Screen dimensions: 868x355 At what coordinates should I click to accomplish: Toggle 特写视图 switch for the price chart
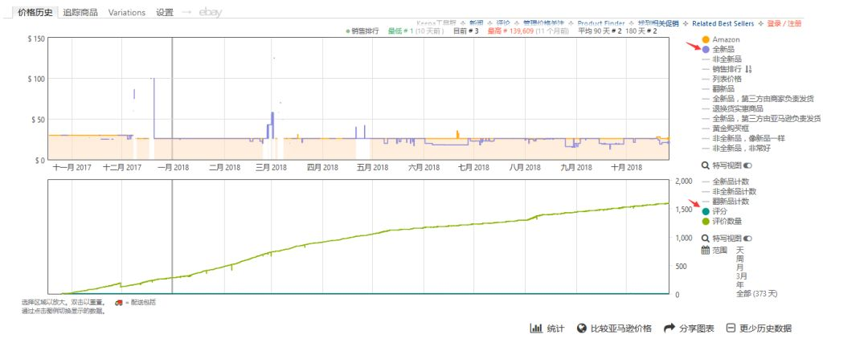coord(747,165)
